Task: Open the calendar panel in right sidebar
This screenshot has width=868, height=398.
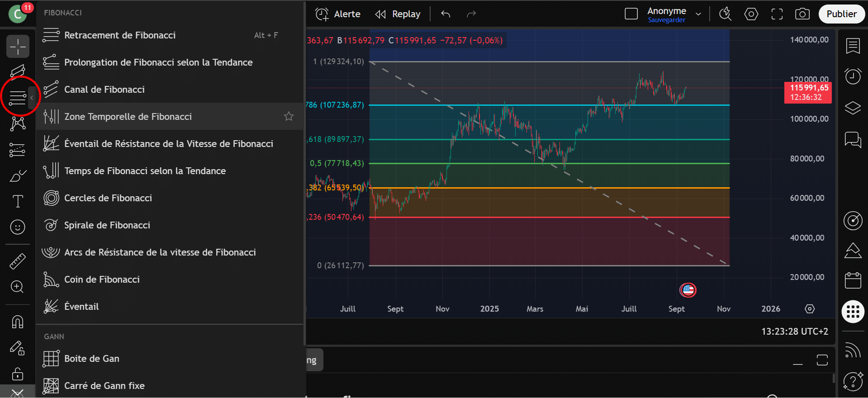Action: point(853,280)
